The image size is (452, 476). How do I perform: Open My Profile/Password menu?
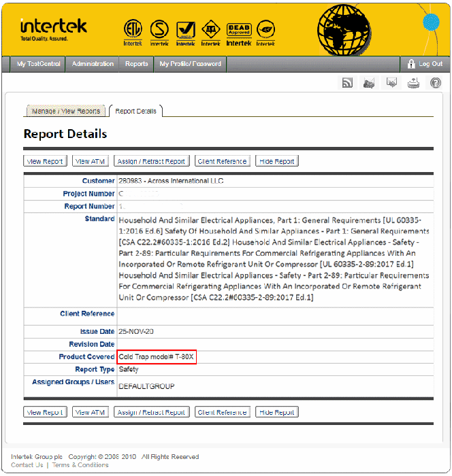coord(191,64)
